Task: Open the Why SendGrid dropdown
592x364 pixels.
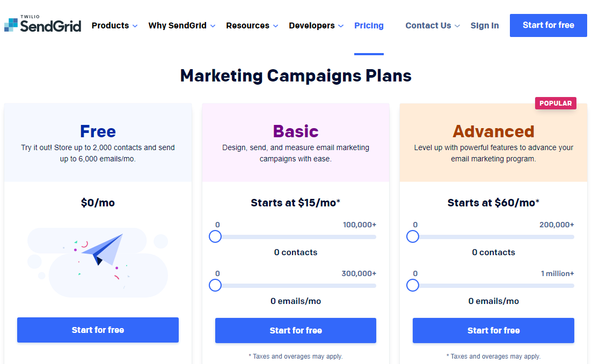Action: click(x=181, y=26)
